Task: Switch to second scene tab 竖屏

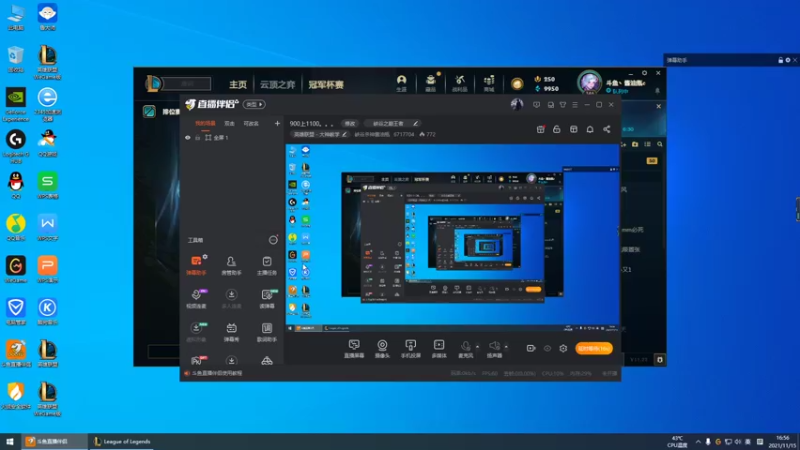Action: coord(230,123)
